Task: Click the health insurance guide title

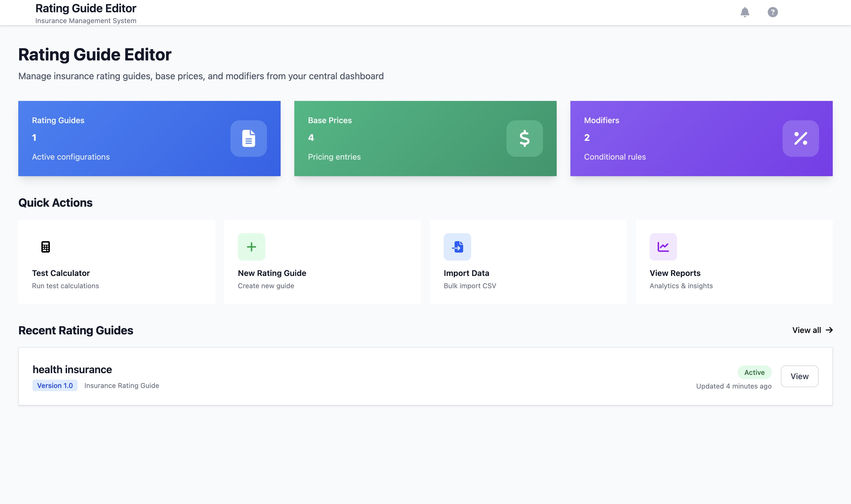Action: click(x=72, y=369)
